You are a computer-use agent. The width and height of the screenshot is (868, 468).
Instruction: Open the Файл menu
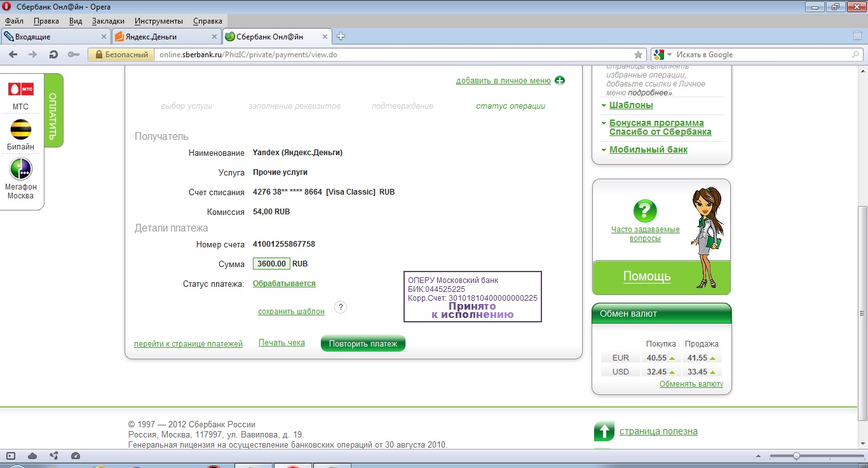14,21
